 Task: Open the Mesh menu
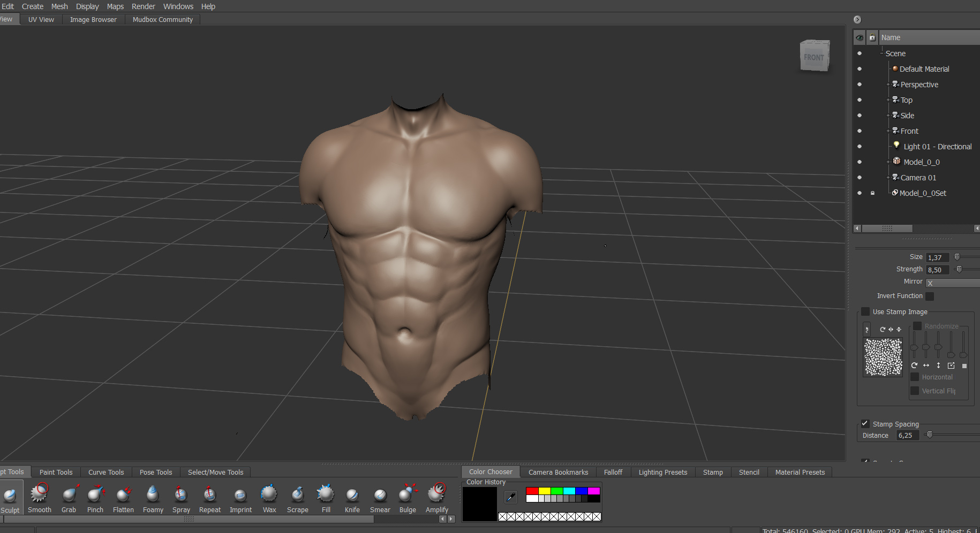(x=59, y=6)
